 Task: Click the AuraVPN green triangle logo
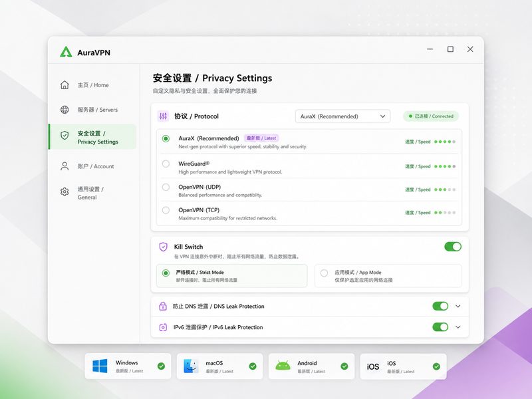(x=66, y=52)
